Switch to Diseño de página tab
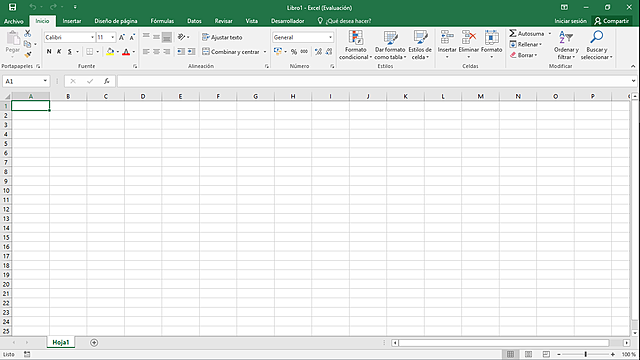This screenshot has width=640, height=360. 116,21
